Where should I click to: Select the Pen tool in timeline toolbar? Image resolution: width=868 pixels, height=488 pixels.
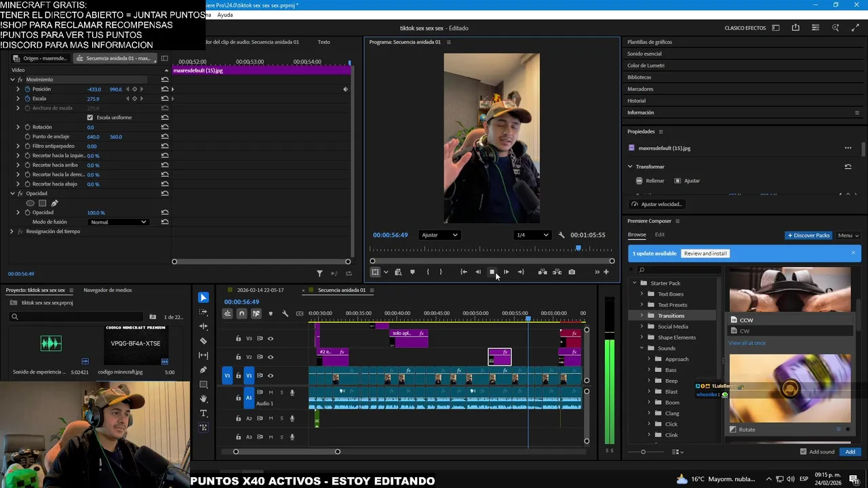click(203, 370)
